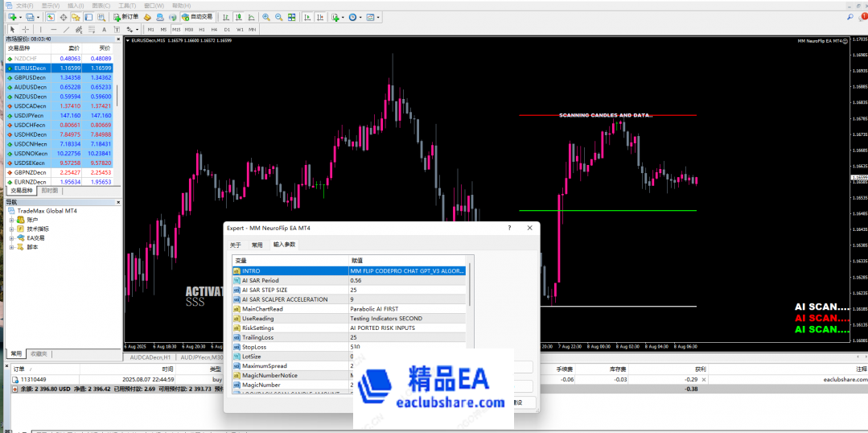Image resolution: width=868 pixels, height=433 pixels.
Task: Switch to the 即时图 tab in market watch
Action: coord(50,191)
